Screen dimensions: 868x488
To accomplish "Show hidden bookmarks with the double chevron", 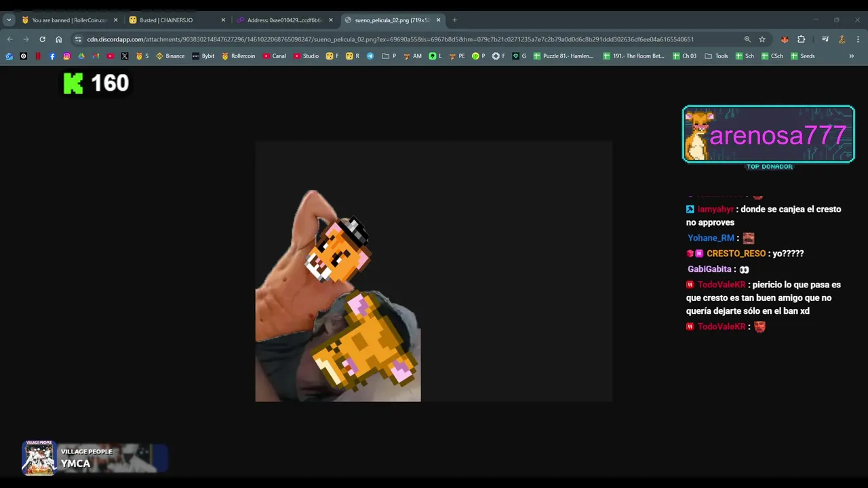I will pos(852,56).
